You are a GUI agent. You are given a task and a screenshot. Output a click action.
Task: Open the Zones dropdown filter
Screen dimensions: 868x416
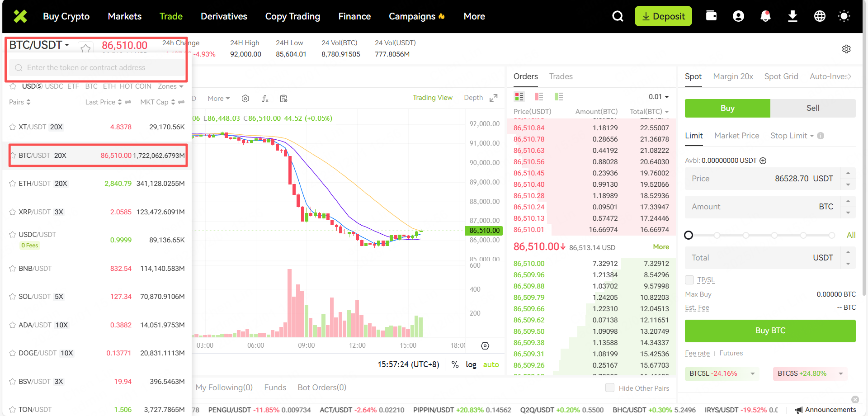click(170, 86)
